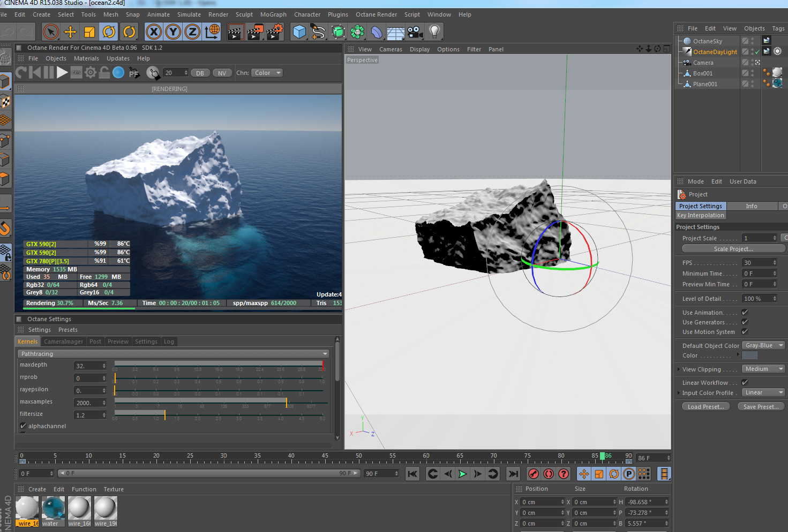Open the Chn: Color channel dropdown
Image resolution: width=788 pixels, height=532 pixels.
click(x=267, y=73)
